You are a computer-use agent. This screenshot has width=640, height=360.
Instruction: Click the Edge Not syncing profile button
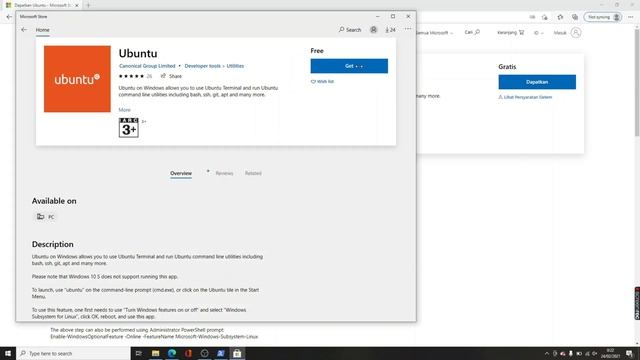pos(603,17)
